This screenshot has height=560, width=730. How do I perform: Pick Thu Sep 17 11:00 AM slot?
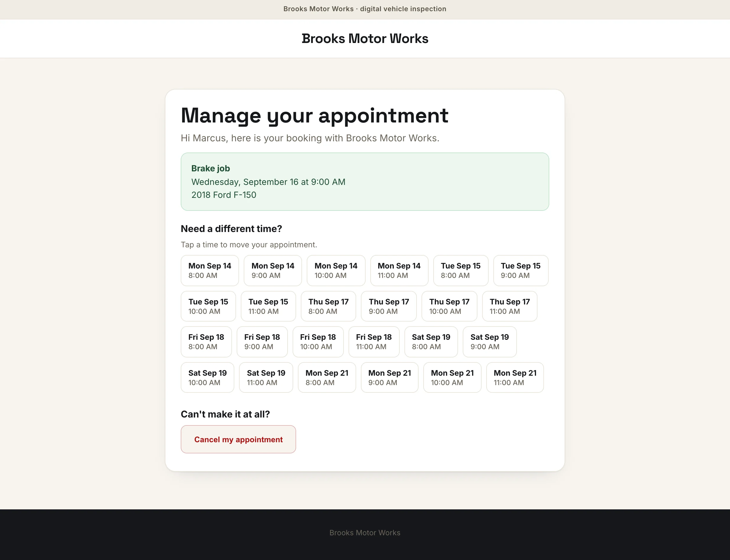click(x=510, y=306)
